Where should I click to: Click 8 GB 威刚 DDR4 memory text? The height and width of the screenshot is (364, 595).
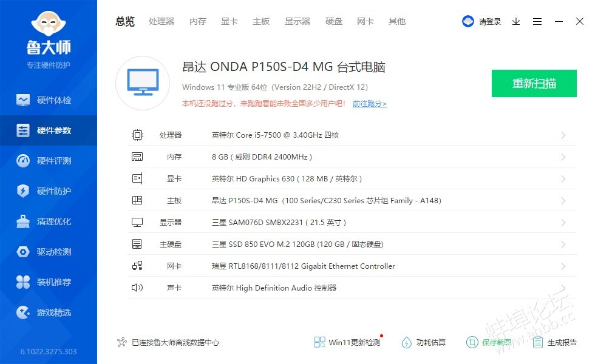coord(262,157)
